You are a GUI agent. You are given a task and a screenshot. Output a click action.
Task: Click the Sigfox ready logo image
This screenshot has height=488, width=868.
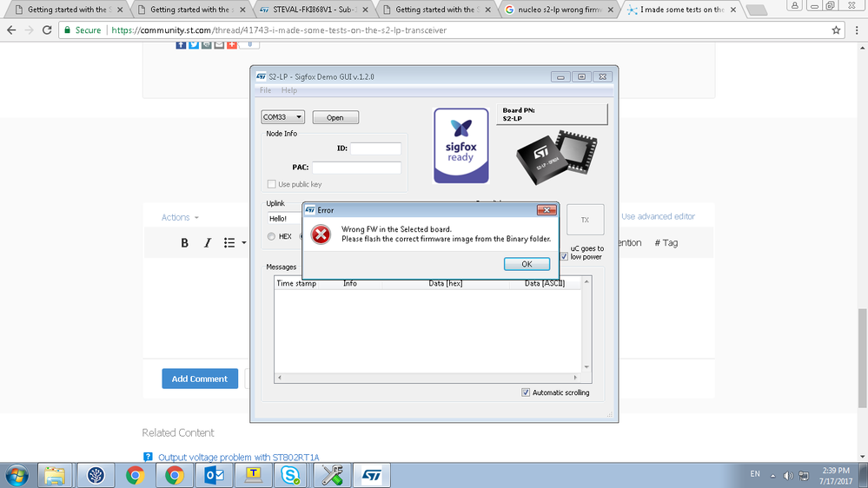[461, 146]
